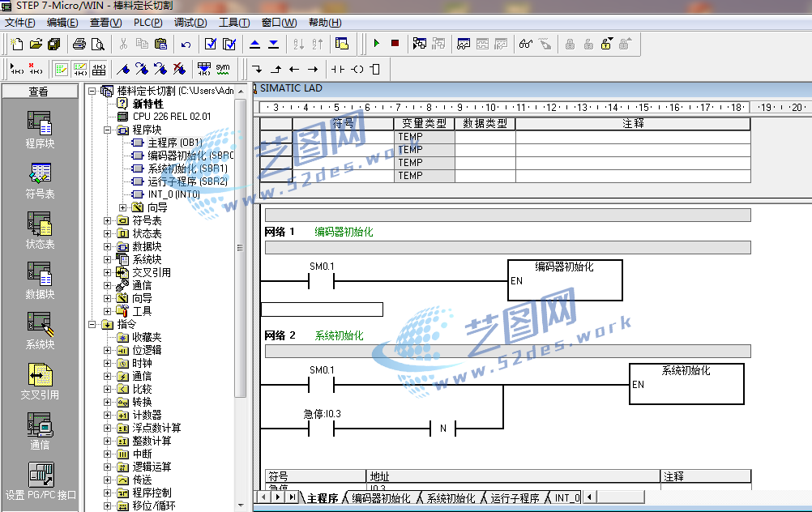Click the sym symbol addressing icon
812x512 pixels.
[x=223, y=68]
